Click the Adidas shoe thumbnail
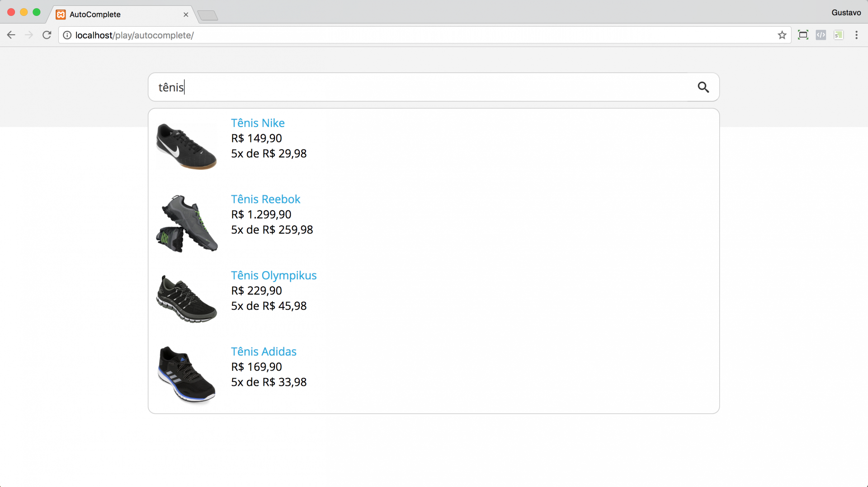The width and height of the screenshot is (868, 487). [186, 375]
